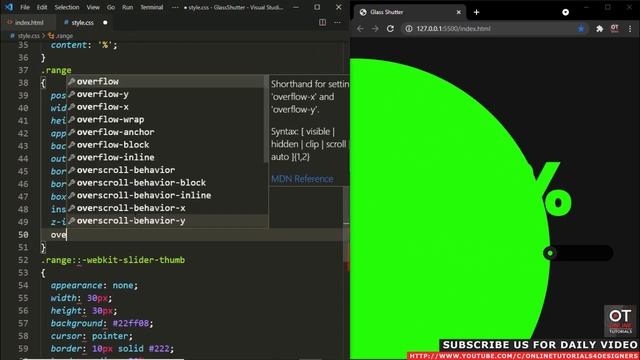Click .range in the breadcrumb
Viewport: 640px width, 360px height.
(x=64, y=36)
